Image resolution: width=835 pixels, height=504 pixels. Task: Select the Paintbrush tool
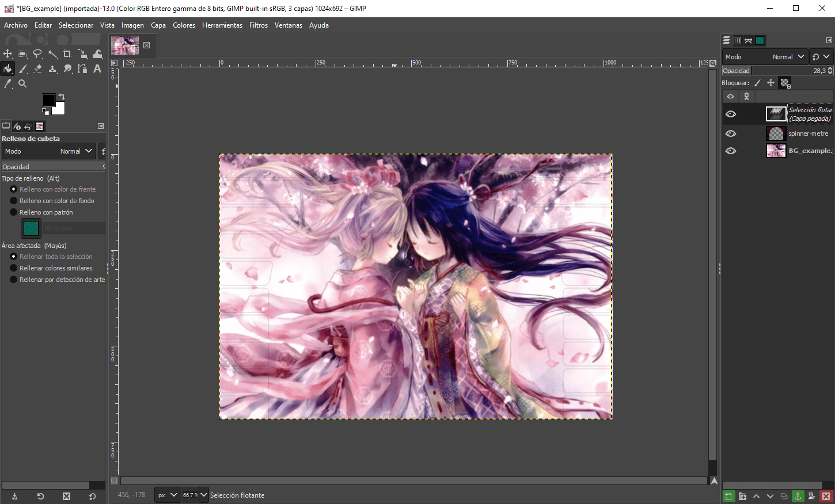tap(22, 69)
